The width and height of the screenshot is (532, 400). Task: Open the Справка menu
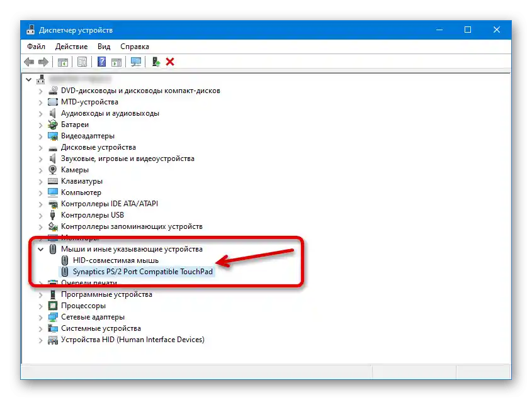click(134, 47)
